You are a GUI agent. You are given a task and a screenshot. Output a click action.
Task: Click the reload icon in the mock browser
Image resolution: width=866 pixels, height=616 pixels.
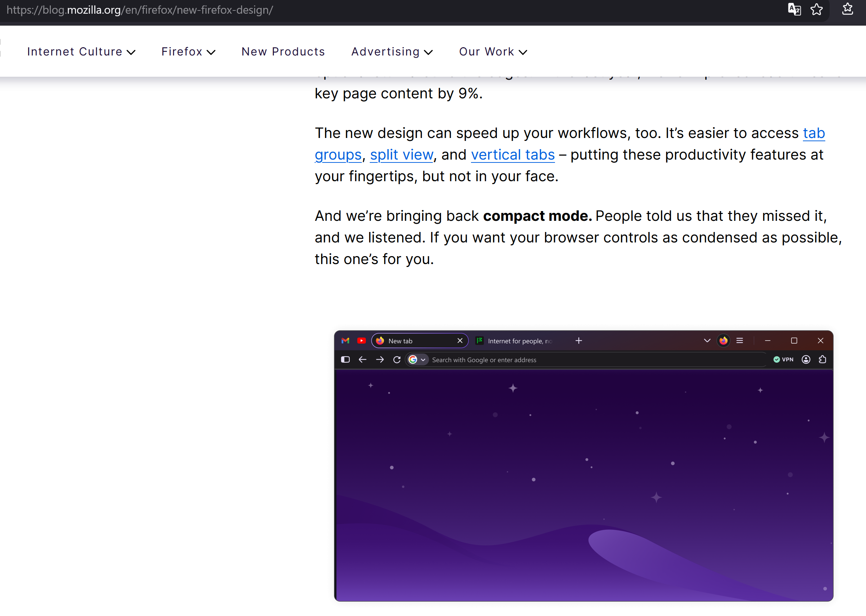tap(397, 360)
